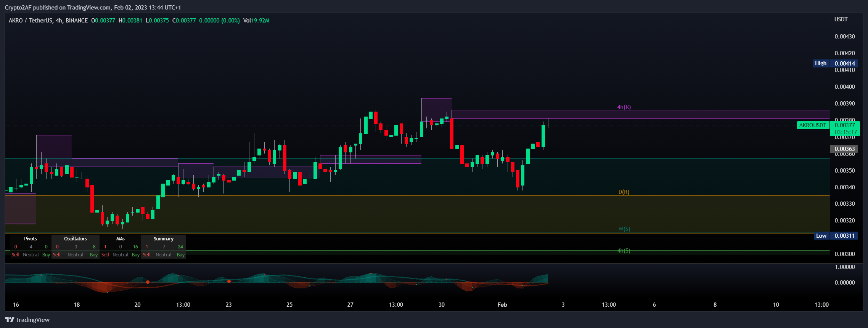Select the D(R) resistance label
This screenshot has width=868, height=328.
(624, 192)
